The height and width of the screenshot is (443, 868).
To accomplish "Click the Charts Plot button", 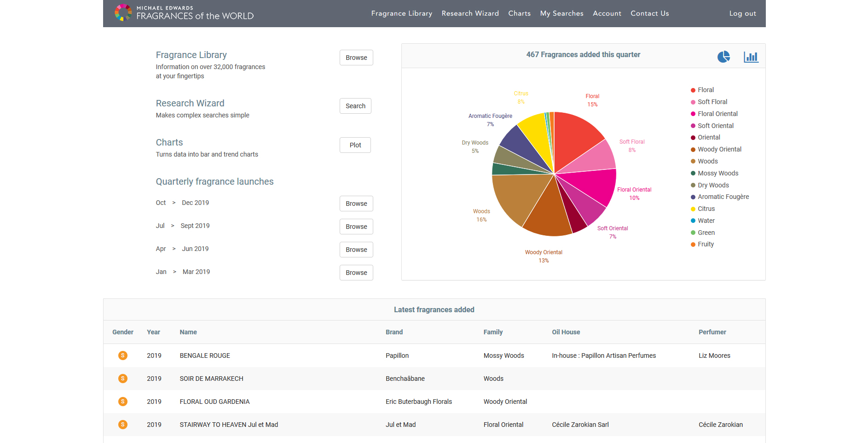I will click(x=355, y=145).
